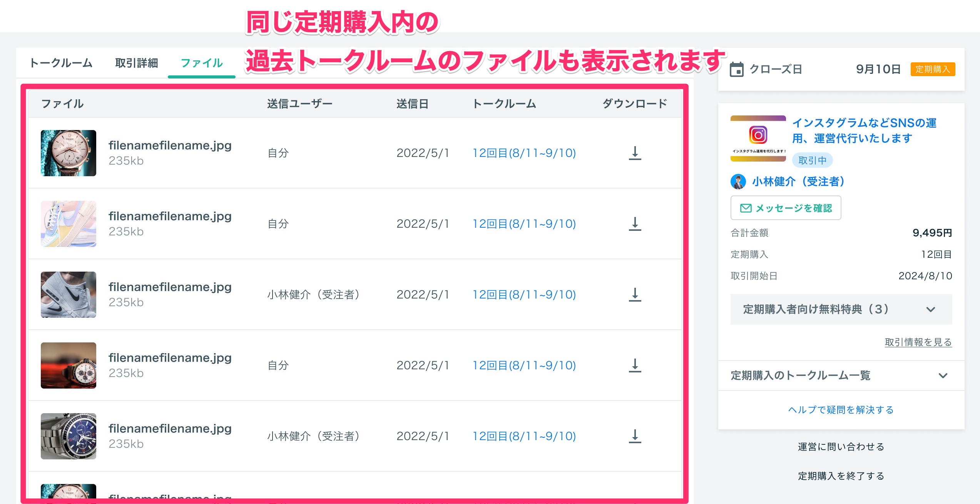Image resolution: width=980 pixels, height=504 pixels.
Task: Click 運営に問い合わせる link
Action: (841, 447)
